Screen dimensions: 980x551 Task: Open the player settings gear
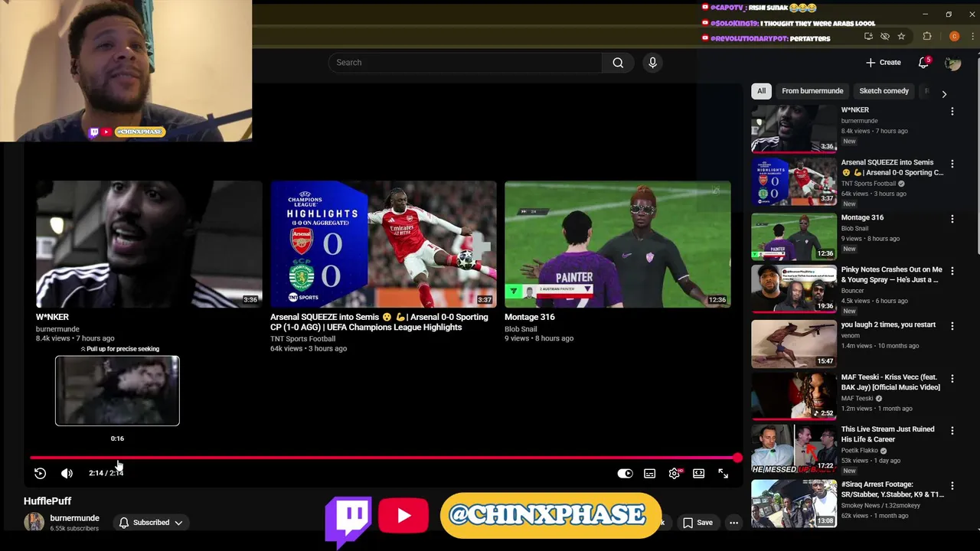pos(675,474)
